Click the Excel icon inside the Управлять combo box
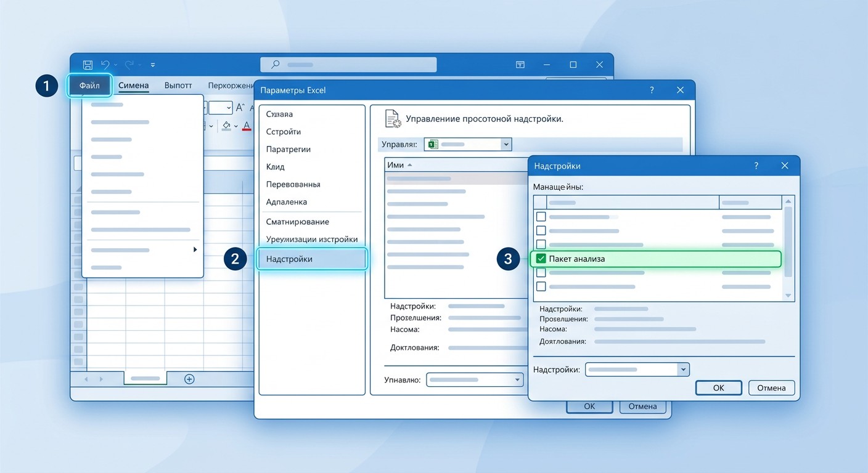 [x=433, y=144]
